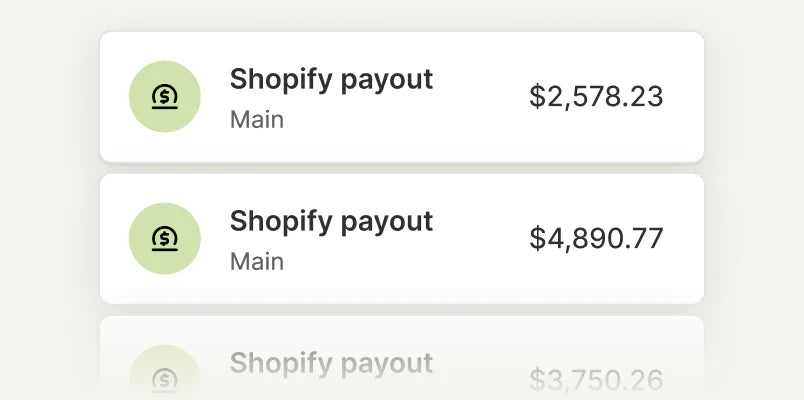Click the Main label under the first payout
804x400 pixels.
[x=257, y=120]
